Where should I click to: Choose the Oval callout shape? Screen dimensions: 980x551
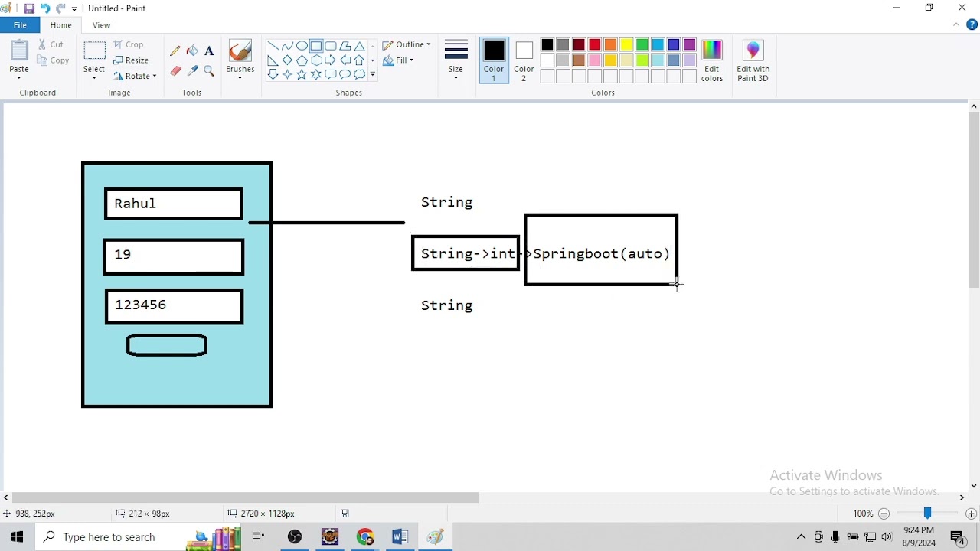[345, 75]
